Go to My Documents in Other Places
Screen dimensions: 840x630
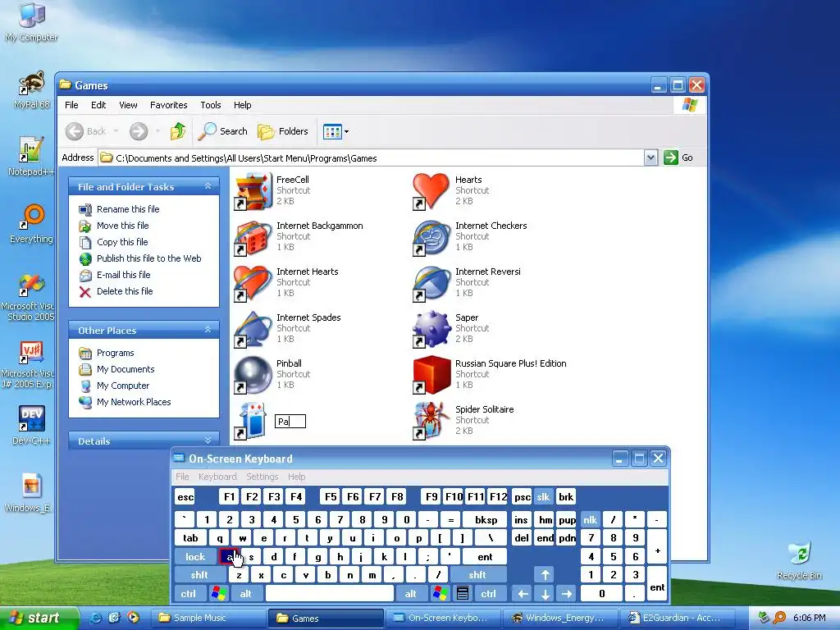pos(126,369)
